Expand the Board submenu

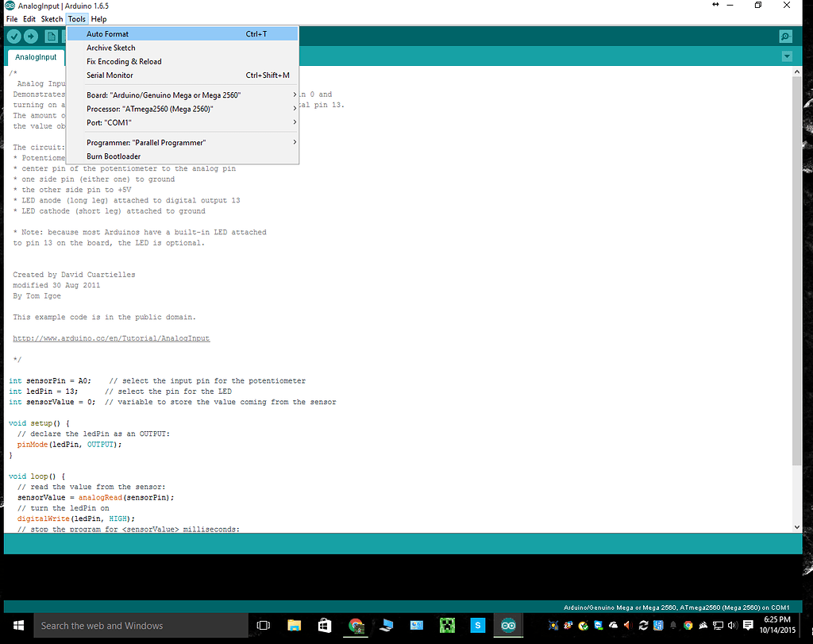(183, 94)
